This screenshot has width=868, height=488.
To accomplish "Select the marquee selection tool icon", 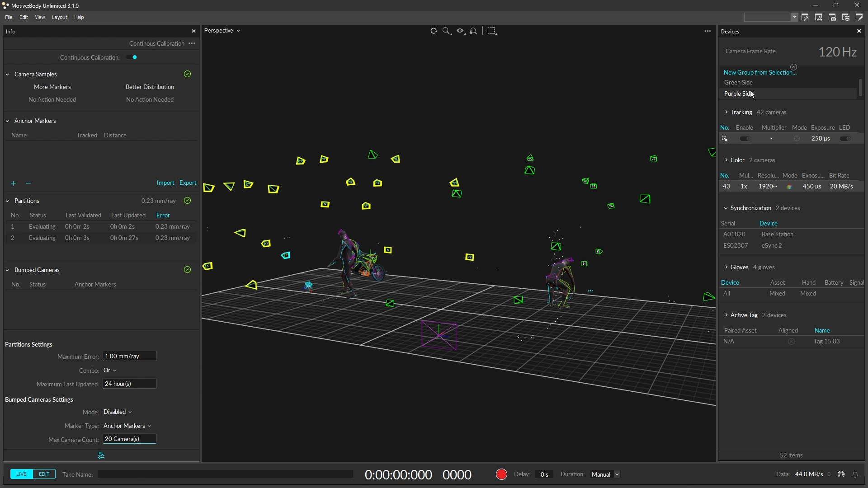I will (492, 31).
